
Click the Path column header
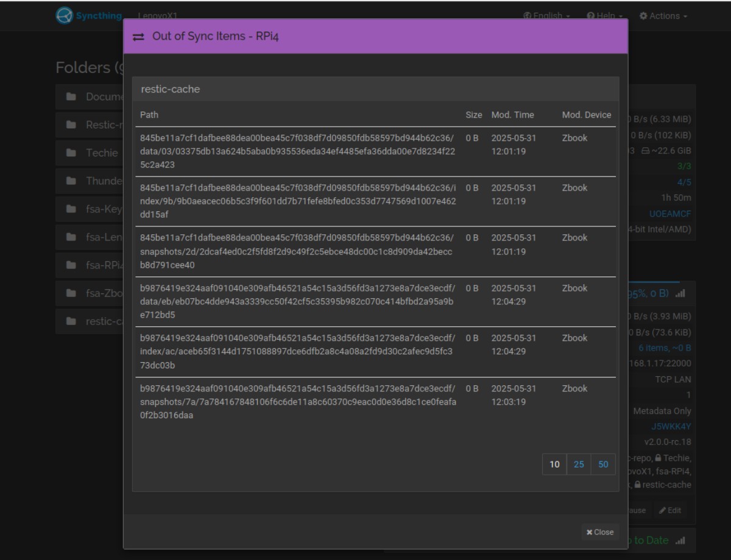point(149,114)
